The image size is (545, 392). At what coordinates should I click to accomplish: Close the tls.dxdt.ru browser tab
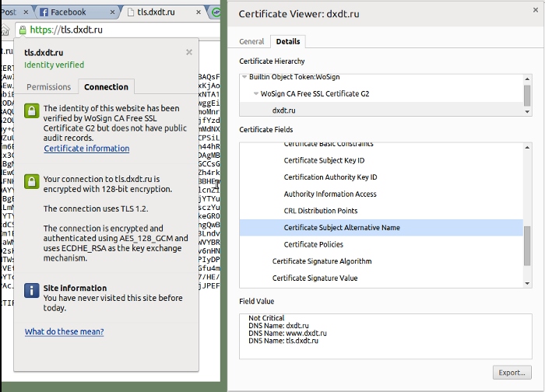click(200, 12)
